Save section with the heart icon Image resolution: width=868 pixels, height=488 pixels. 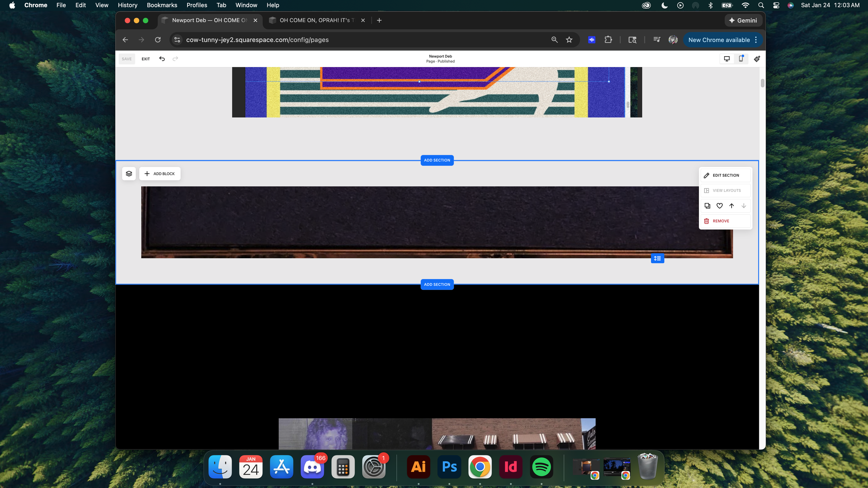click(719, 206)
